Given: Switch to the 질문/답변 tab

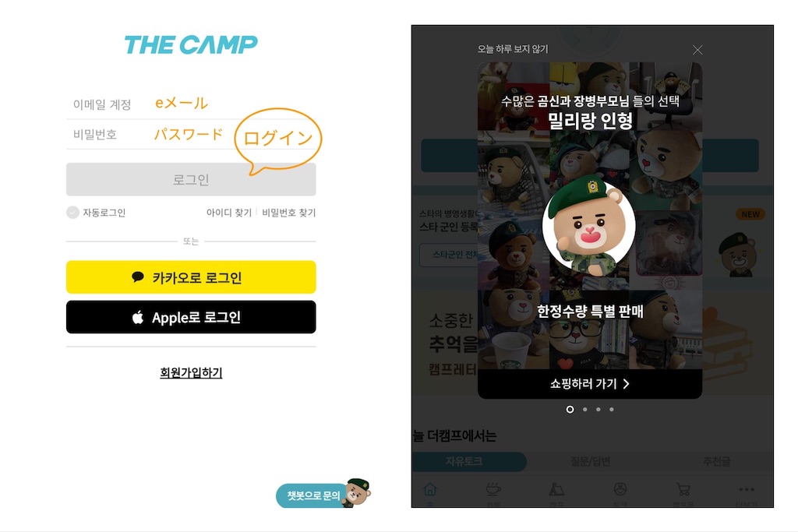Looking at the screenshot, I should pos(590,461).
